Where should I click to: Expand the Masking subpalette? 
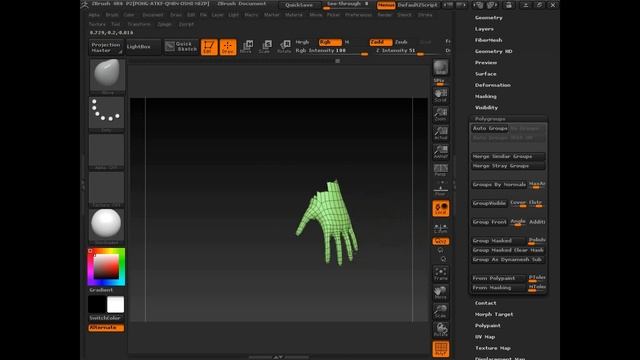pyautogui.click(x=486, y=96)
